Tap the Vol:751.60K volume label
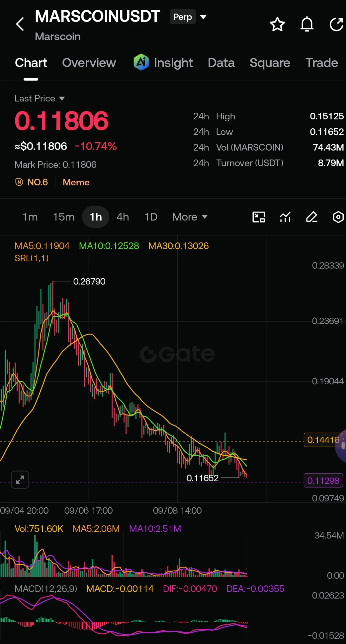Viewport: 346px width, 644px height. pos(39,529)
